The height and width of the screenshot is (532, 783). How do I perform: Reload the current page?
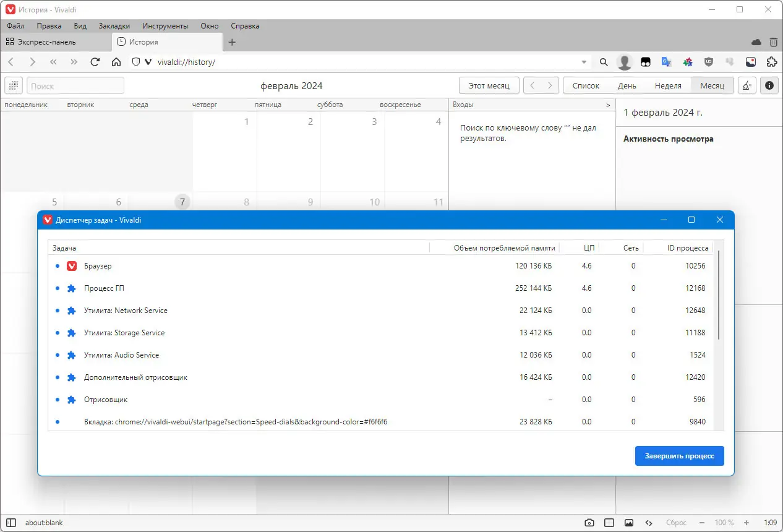[x=95, y=62]
